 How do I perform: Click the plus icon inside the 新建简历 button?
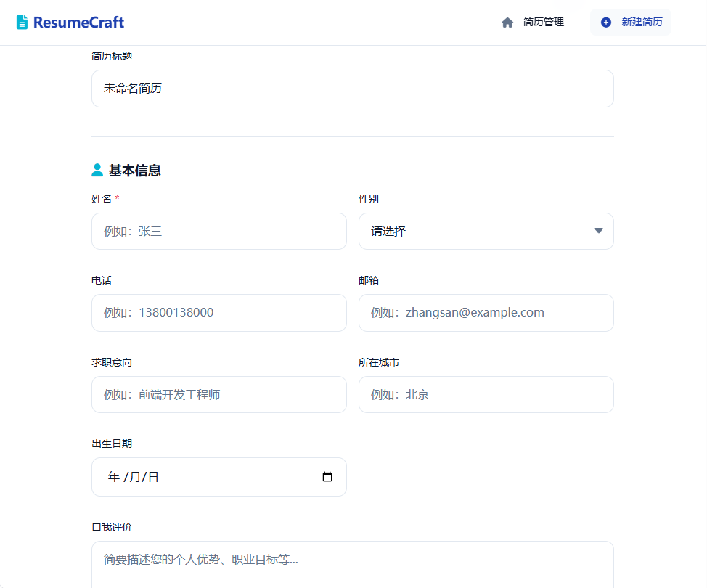coord(605,22)
